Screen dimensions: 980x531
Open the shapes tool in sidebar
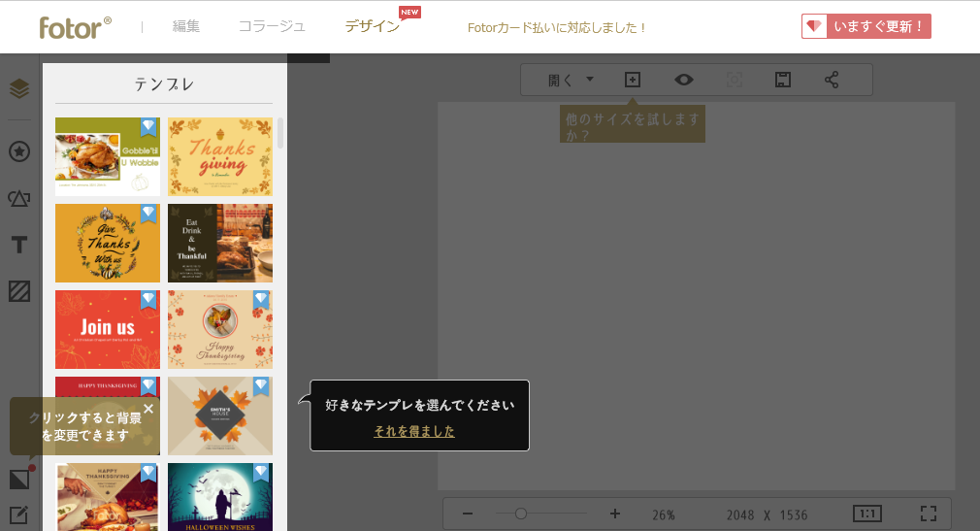19,198
